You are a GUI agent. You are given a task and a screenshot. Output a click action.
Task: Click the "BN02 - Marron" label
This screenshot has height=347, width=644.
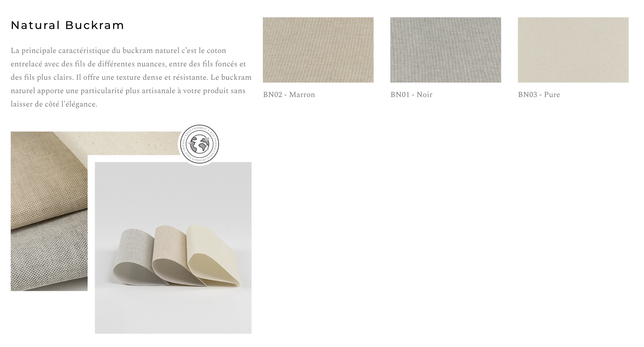point(289,95)
